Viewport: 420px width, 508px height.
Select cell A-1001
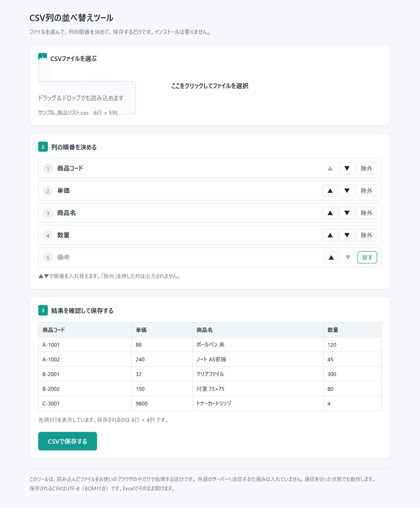tap(85, 345)
